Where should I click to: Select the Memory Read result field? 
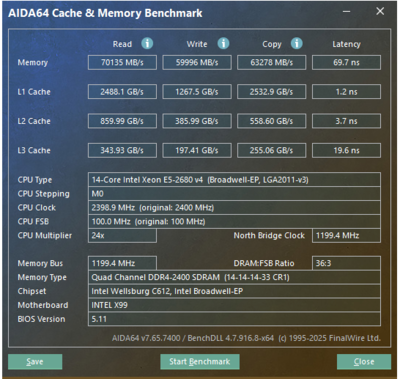pos(122,62)
